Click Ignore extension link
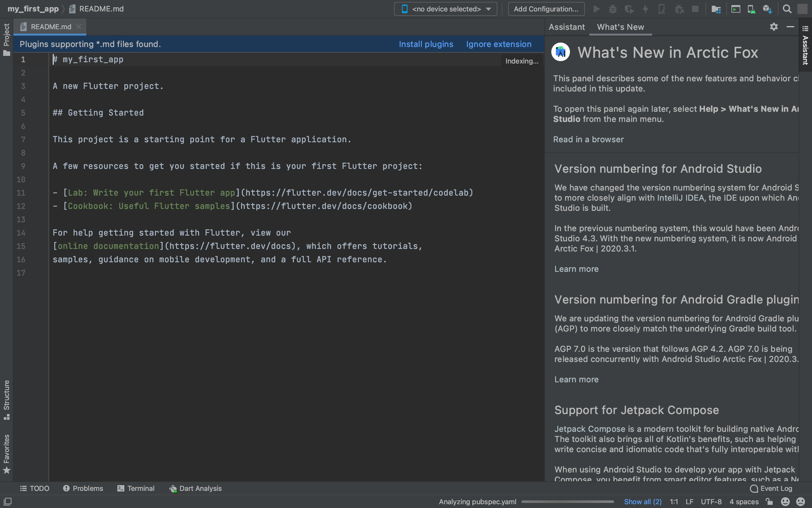The height and width of the screenshot is (508, 812). tap(499, 44)
